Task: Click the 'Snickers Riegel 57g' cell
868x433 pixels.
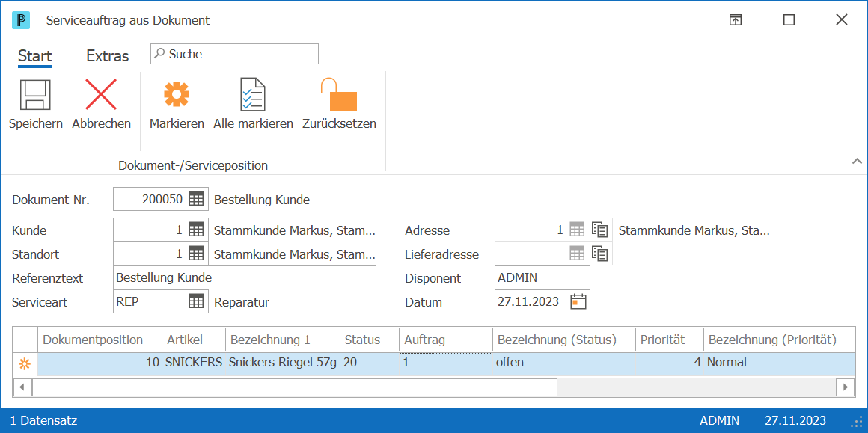Action: click(283, 363)
